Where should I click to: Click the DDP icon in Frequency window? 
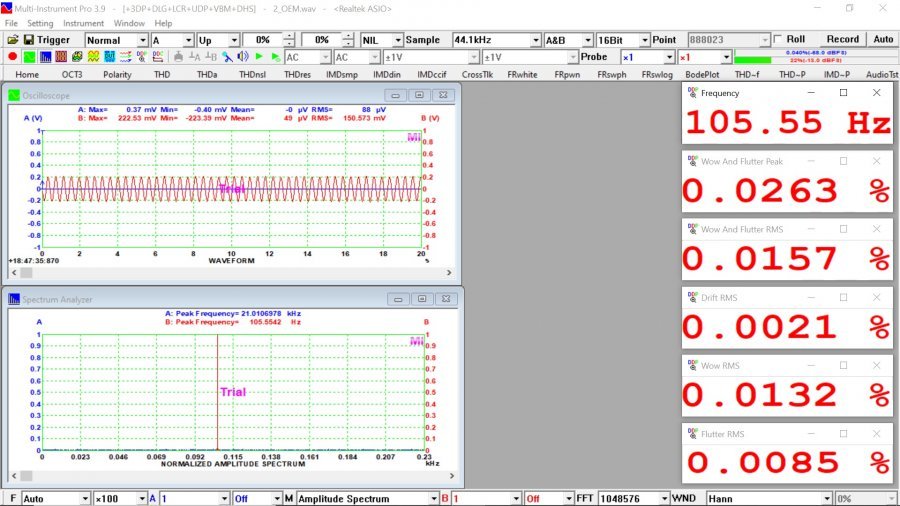(692, 92)
